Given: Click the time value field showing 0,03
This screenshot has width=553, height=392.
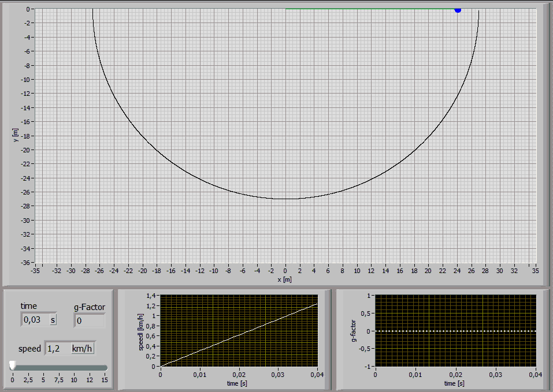Looking at the screenshot, I should [35, 320].
